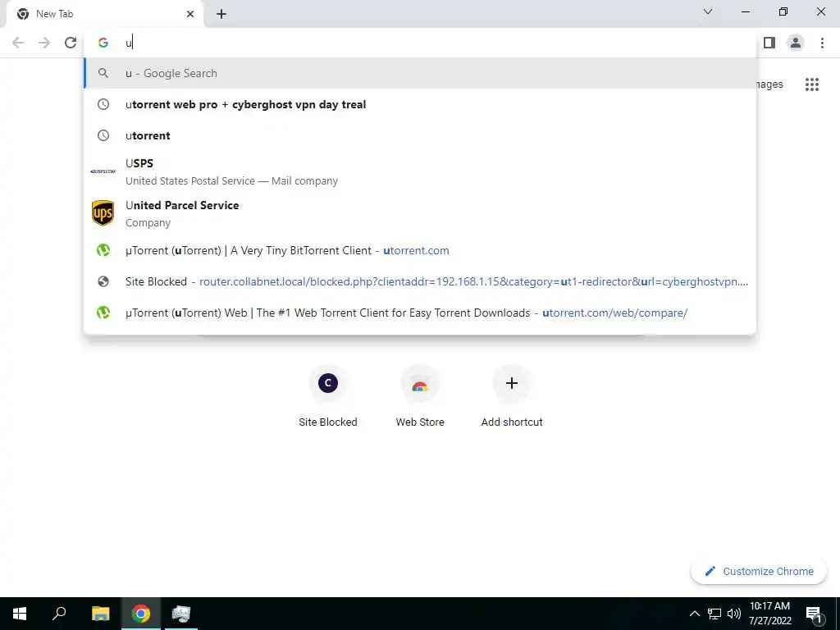This screenshot has width=840, height=630.
Task: Click the browser Back arrow
Action: 18,43
